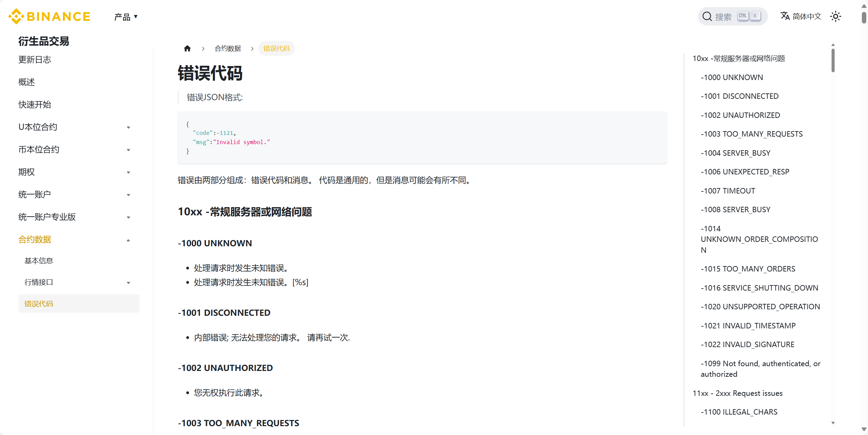Expand the 行情接口 submenu
This screenshot has width=868, height=435.
coord(128,282)
